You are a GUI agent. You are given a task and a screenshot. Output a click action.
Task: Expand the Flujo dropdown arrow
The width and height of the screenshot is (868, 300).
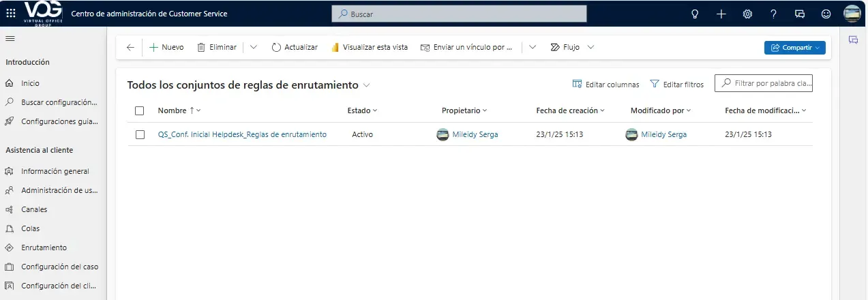[590, 47]
